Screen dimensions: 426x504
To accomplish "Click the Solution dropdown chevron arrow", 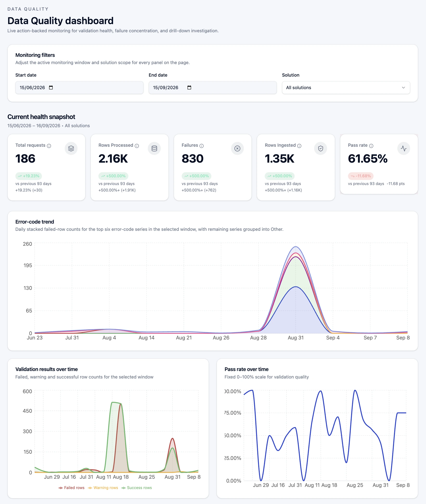I will (x=403, y=87).
